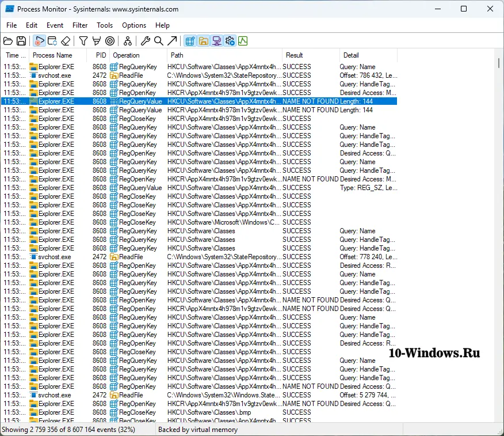
Task: Toggle Show Network Activity toolbar button
Action: (x=217, y=41)
